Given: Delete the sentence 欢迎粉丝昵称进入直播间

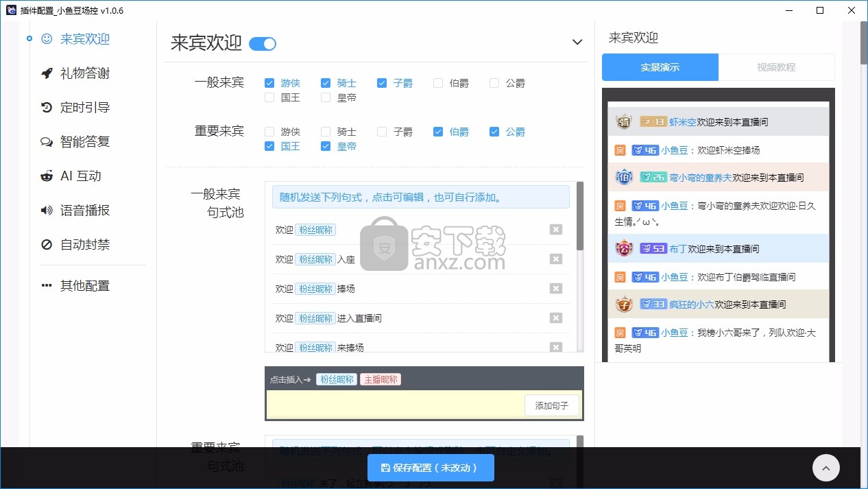Looking at the screenshot, I should tap(556, 318).
